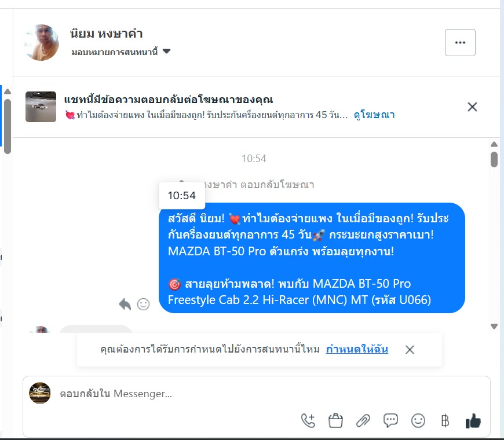Click the phone call plus icon
Viewport: 504px width, 440px height.
[x=308, y=420]
